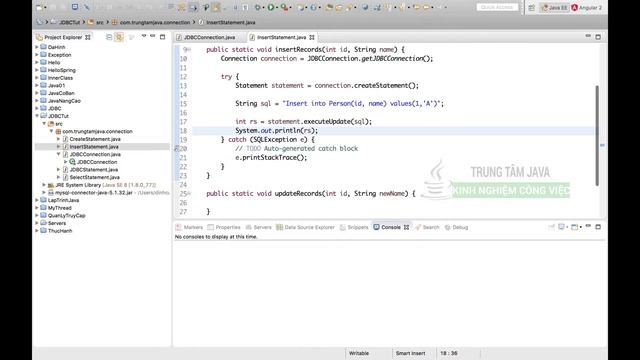This screenshot has height=360, width=640.
Task: Open the Markers tab
Action: click(x=189, y=227)
